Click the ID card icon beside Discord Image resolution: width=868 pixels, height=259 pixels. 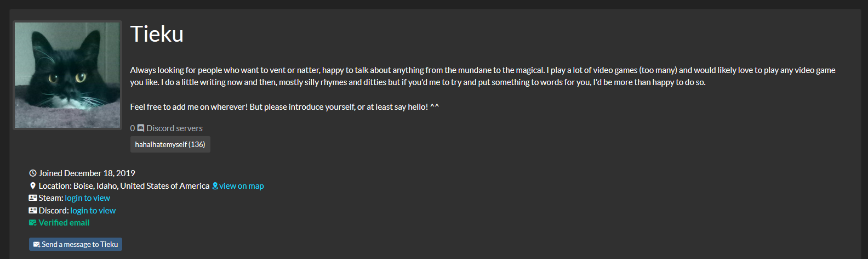coord(33,210)
